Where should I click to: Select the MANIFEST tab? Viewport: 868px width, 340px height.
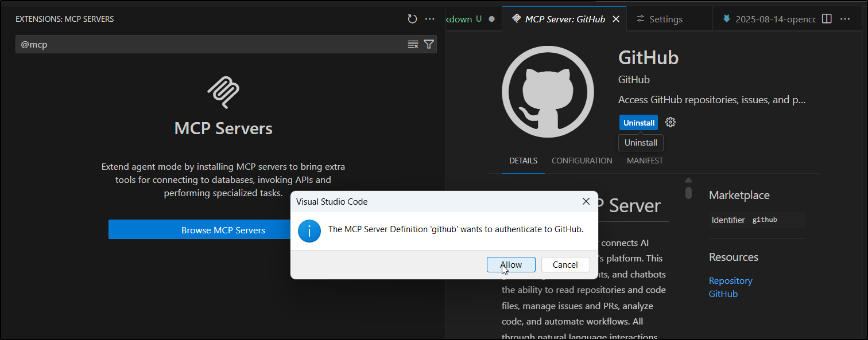pos(645,161)
